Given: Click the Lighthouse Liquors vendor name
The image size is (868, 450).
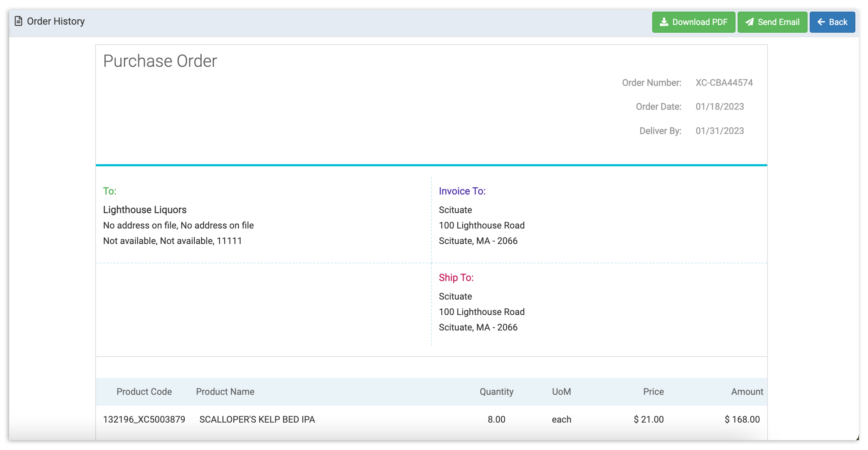Looking at the screenshot, I should tap(144, 210).
